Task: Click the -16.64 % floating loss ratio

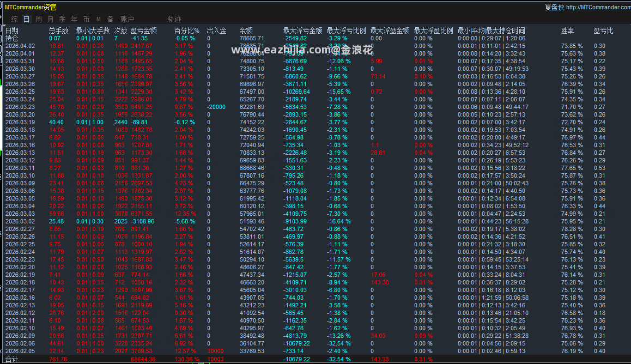Action: coord(338,221)
